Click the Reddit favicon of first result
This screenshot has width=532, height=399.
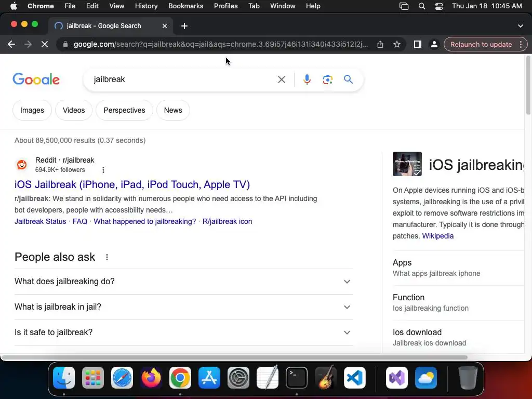coord(22,165)
